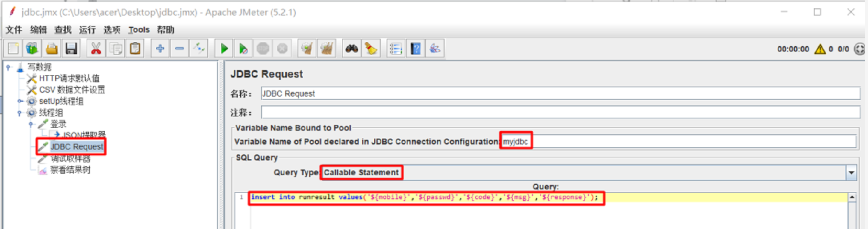Minimize the JMeter window

click(784, 12)
